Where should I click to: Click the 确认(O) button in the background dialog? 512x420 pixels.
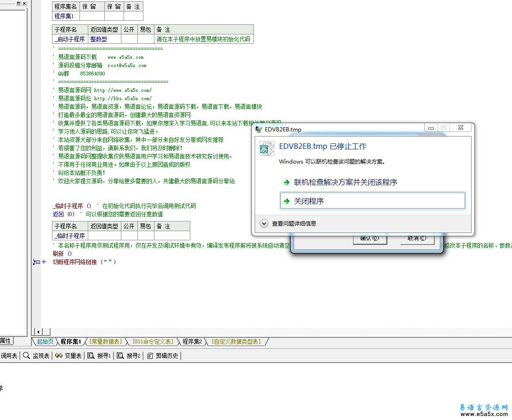(x=370, y=239)
